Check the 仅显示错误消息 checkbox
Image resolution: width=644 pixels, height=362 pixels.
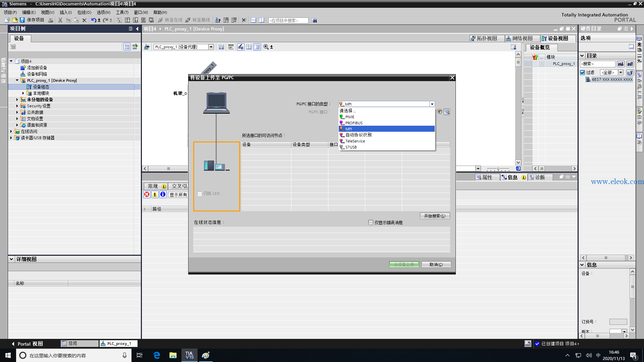point(371,223)
